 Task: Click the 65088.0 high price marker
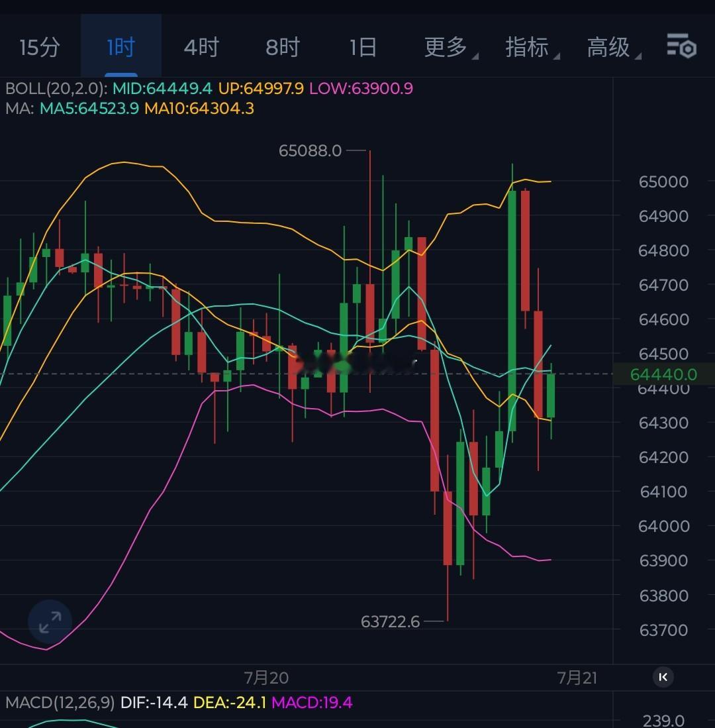pyautogui.click(x=310, y=151)
